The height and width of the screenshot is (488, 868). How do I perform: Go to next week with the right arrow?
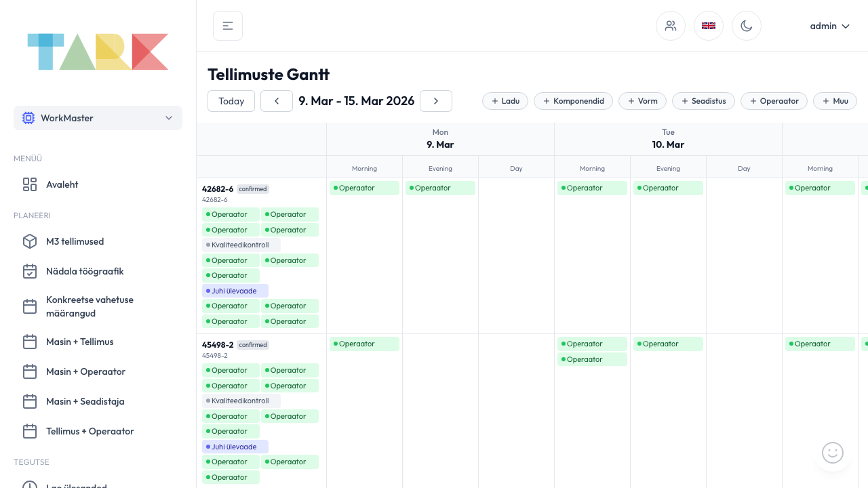click(435, 100)
